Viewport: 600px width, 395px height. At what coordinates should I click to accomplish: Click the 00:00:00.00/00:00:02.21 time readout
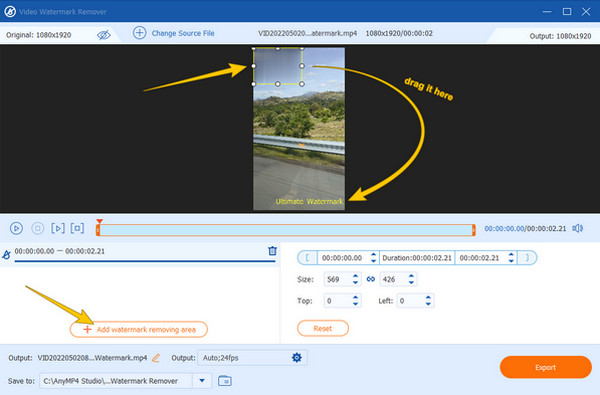[525, 229]
